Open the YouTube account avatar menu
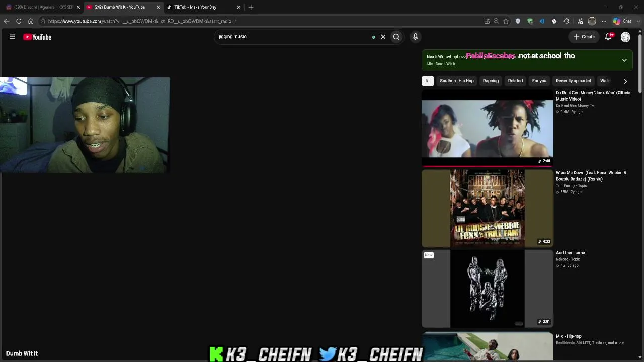Viewport: 644px width, 362px height. 625,37
